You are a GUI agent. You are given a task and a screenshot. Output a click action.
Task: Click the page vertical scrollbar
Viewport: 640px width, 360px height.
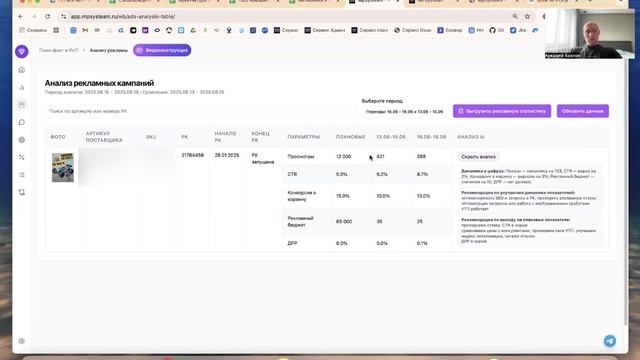click(x=626, y=192)
